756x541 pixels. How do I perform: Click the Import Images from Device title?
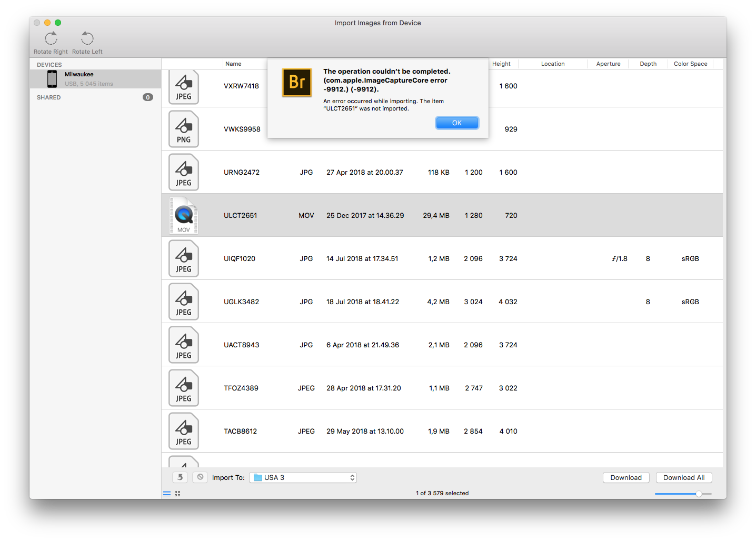378,23
